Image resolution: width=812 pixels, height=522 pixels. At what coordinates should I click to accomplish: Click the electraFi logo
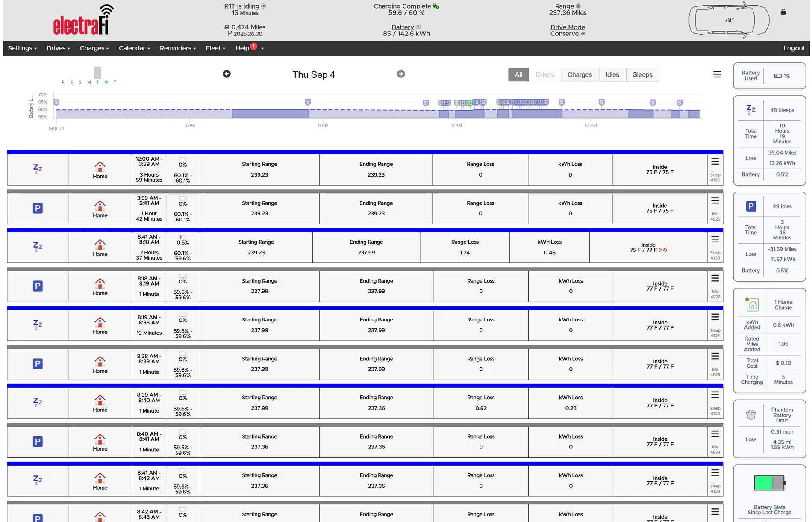pyautogui.click(x=83, y=20)
